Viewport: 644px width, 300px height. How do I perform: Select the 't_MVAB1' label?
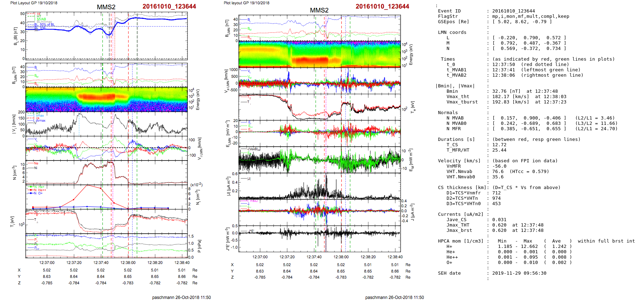pos(456,70)
